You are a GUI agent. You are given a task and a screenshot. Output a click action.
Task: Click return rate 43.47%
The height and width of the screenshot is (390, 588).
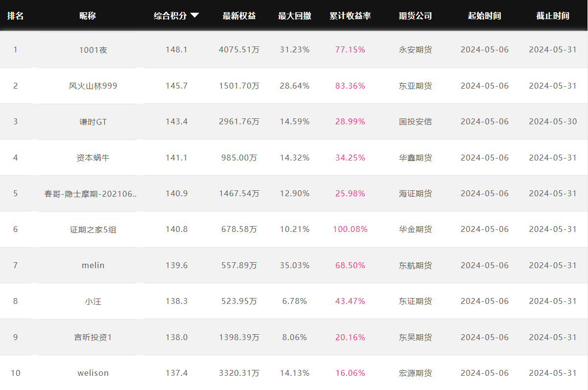(x=350, y=301)
